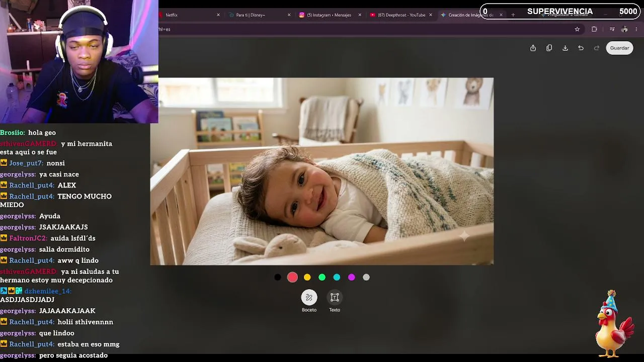Choose the magenta color swatch
This screenshot has height=362, width=644.
click(352, 277)
